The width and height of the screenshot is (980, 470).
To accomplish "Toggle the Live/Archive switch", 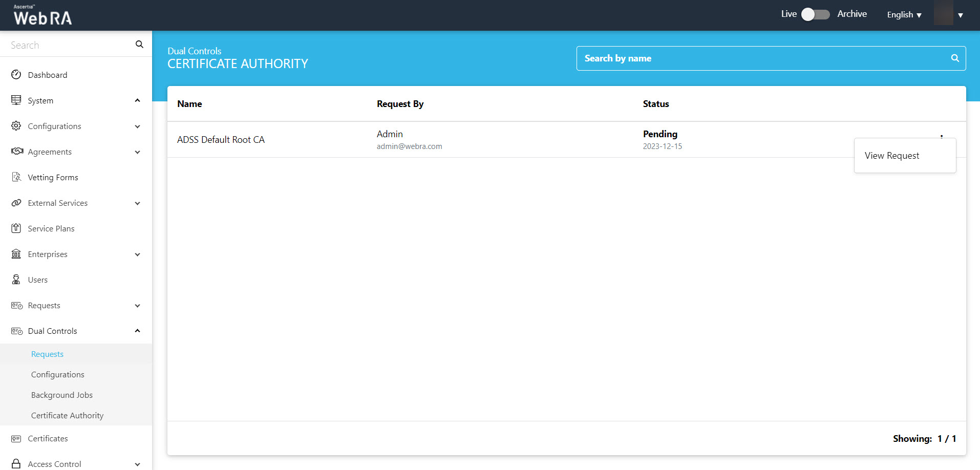I will (x=815, y=14).
